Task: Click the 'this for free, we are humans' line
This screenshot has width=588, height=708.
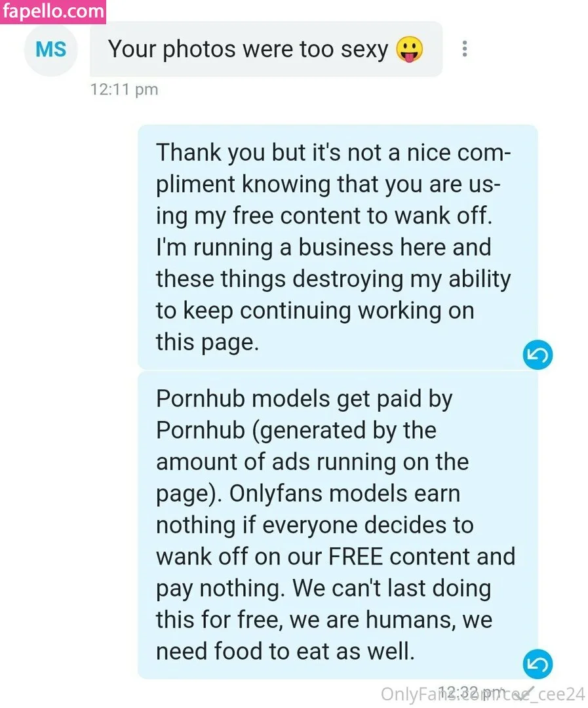Action: pos(324,619)
